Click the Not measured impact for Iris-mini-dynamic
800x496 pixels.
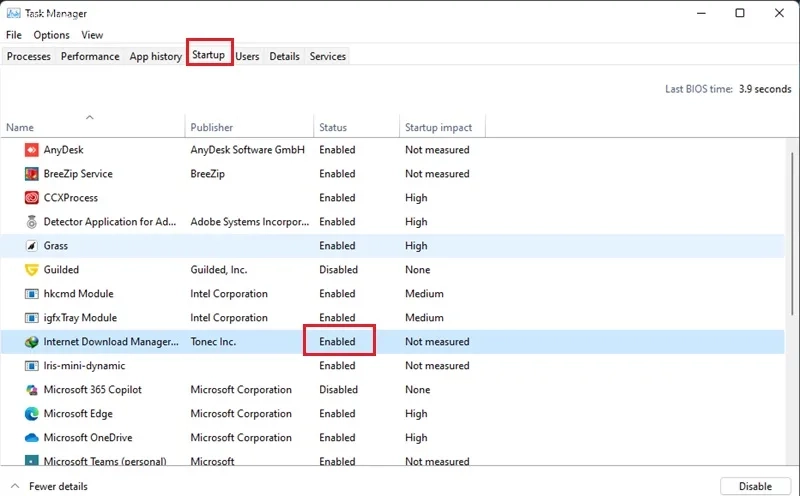tap(437, 366)
